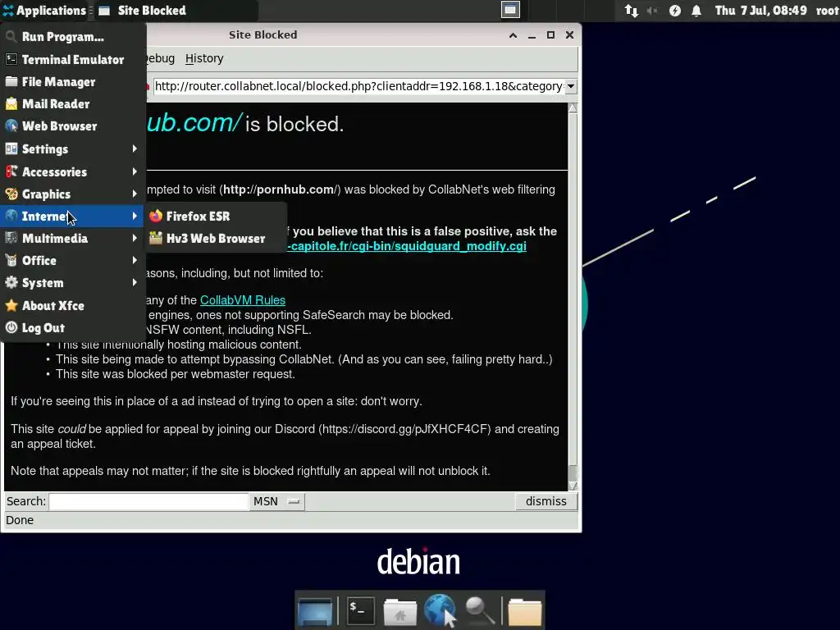Open the folder icon at dock end
The height and width of the screenshot is (630, 840).
click(x=524, y=611)
